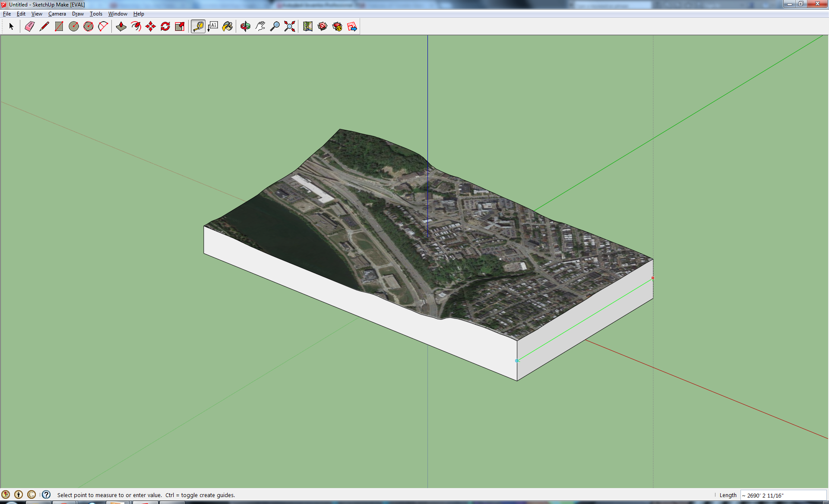Viewport: 829px width, 504px height.
Task: Select the Eraser tool
Action: (29, 26)
